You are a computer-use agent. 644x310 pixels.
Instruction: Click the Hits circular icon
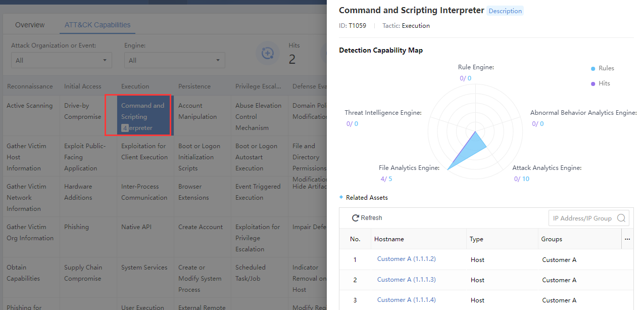pos(267,53)
